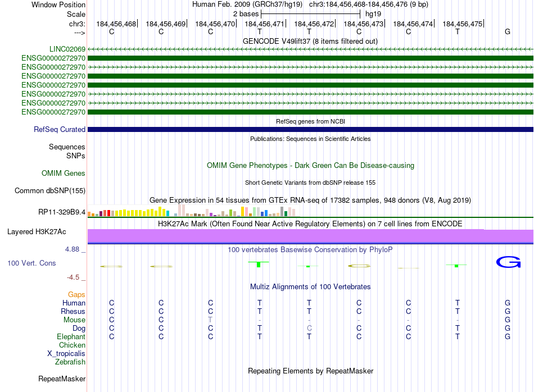The height and width of the screenshot is (392, 534).
Task: Click the dark blue RefSeq Curated bar
Action: (310, 129)
